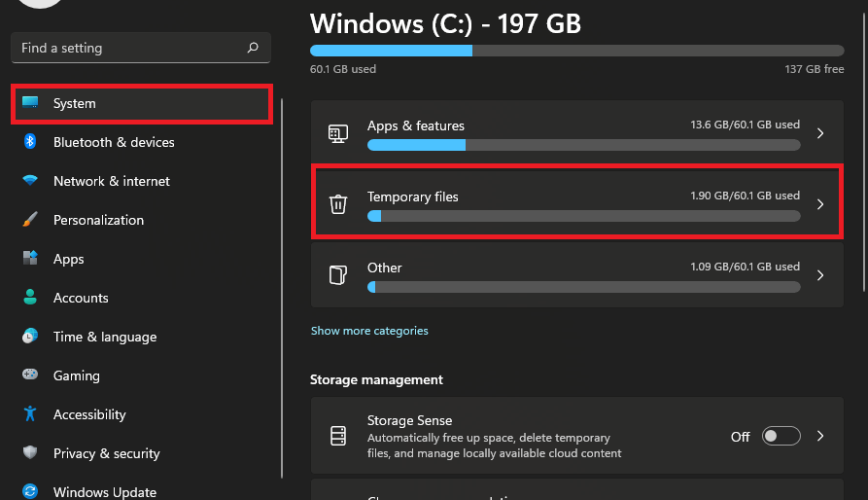Click the Bluetooth & devices icon

tap(30, 142)
